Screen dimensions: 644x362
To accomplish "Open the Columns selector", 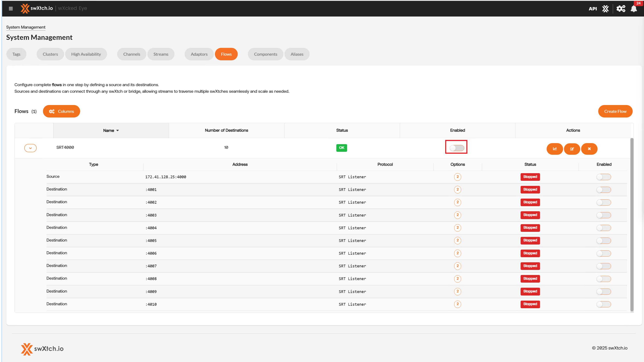I will (x=62, y=111).
